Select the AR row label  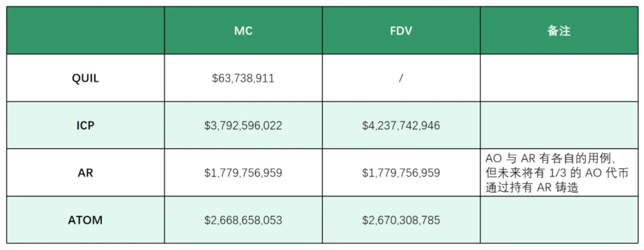tap(85, 173)
